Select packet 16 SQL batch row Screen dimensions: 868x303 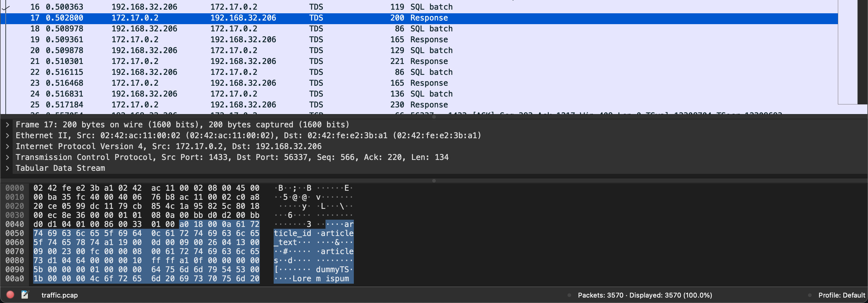click(236, 7)
